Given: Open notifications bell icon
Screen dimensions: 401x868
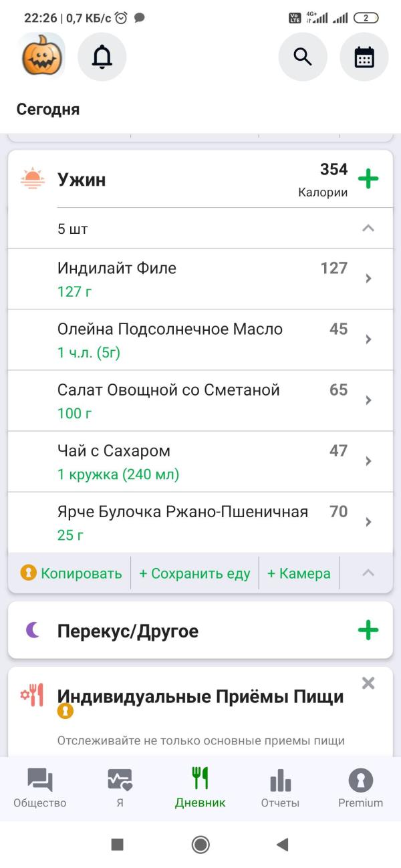Looking at the screenshot, I should tap(102, 57).
